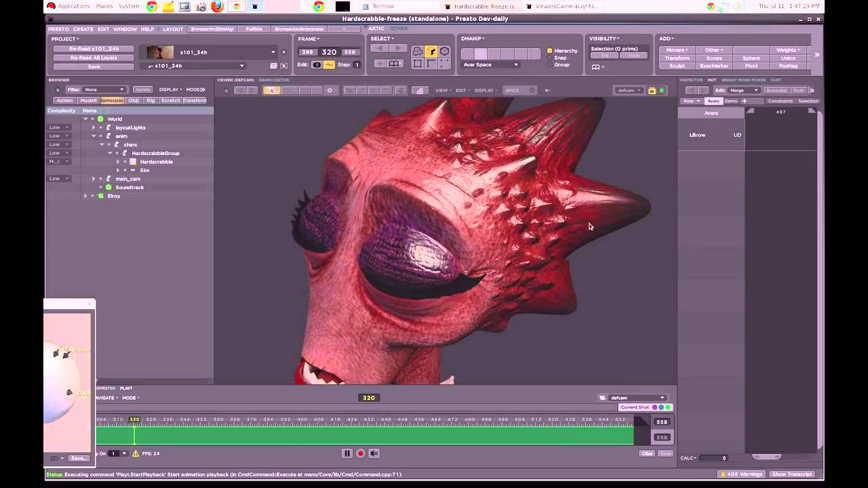Click the hand icon in viewer toolbar

pyautogui.click(x=226, y=90)
